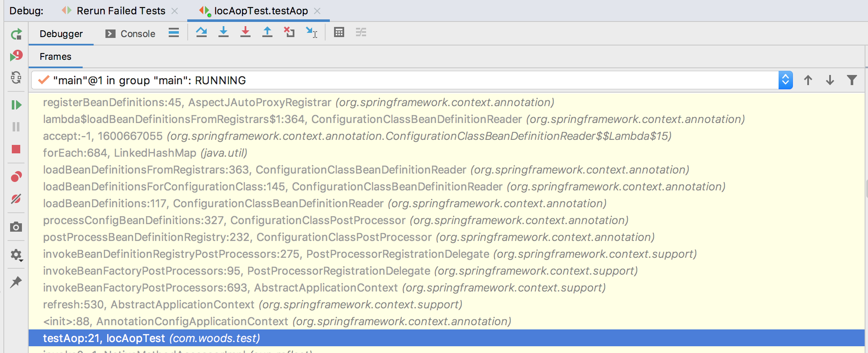868x353 pixels.
Task: Take a thread dump with camera icon
Action: pyautogui.click(x=16, y=227)
